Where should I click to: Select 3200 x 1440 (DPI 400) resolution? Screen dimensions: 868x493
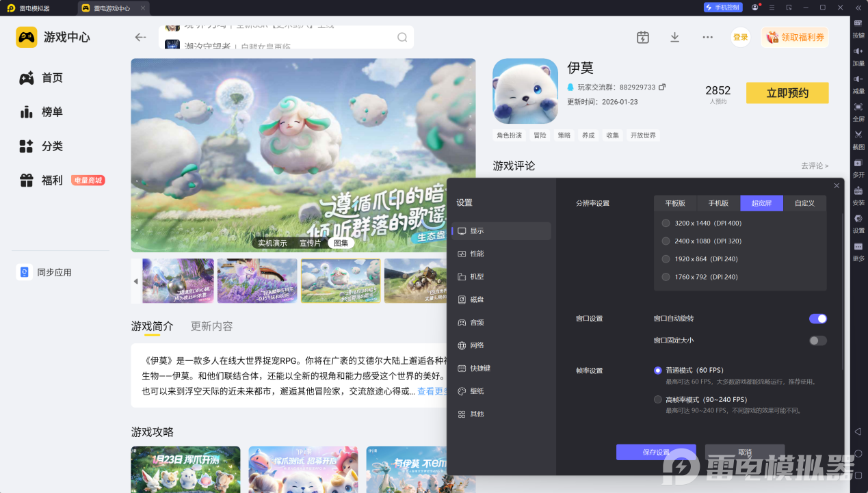pos(666,223)
